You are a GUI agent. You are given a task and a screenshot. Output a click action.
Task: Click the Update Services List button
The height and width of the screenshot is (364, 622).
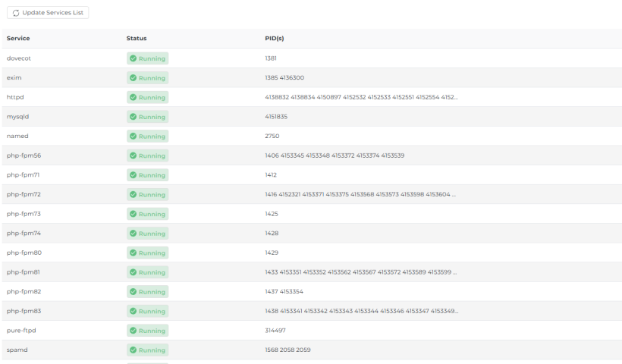[48, 13]
